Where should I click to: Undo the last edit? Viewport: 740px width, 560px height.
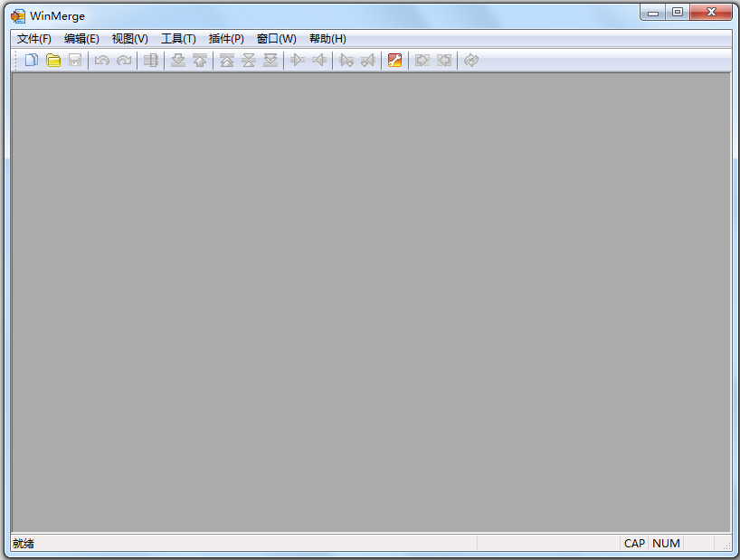tap(101, 60)
